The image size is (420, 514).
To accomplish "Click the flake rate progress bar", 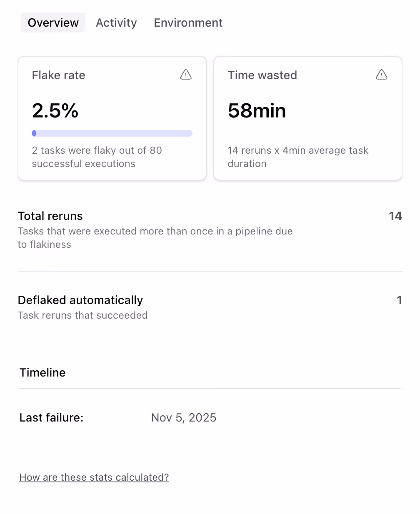I will (x=112, y=133).
